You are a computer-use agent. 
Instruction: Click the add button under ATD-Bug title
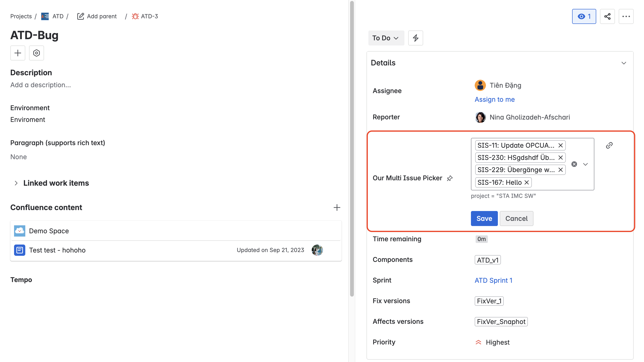[18, 53]
